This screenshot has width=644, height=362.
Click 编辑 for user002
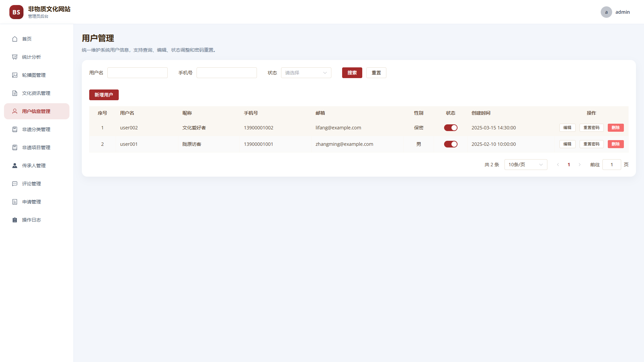568,128
